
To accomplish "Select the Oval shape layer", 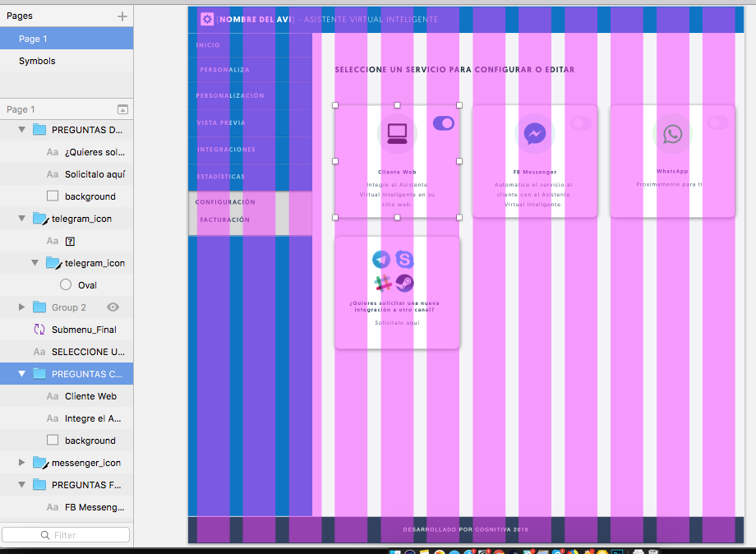I will pos(67,285).
